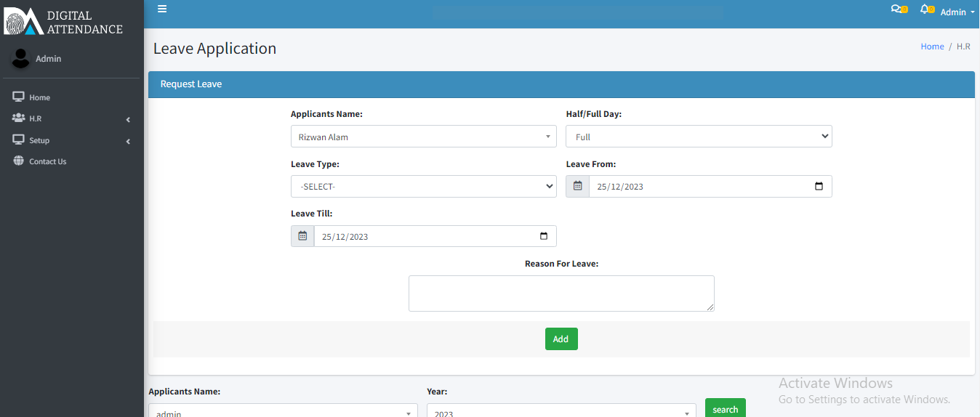Expand the Admin account menu in header
980x417 pixels.
click(957, 12)
